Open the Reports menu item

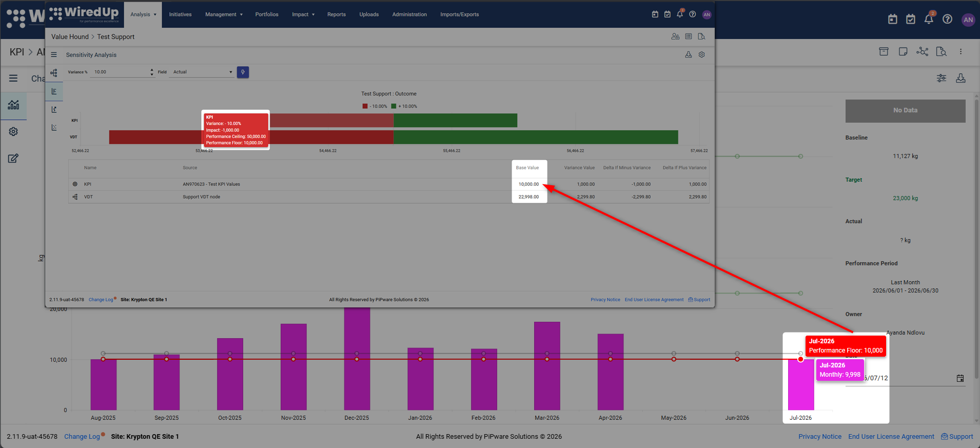pyautogui.click(x=337, y=14)
